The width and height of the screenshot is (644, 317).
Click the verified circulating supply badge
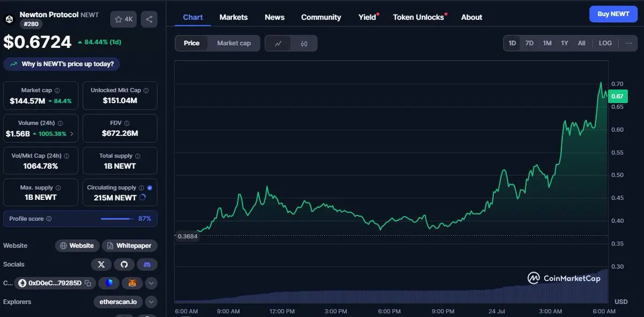pyautogui.click(x=150, y=188)
